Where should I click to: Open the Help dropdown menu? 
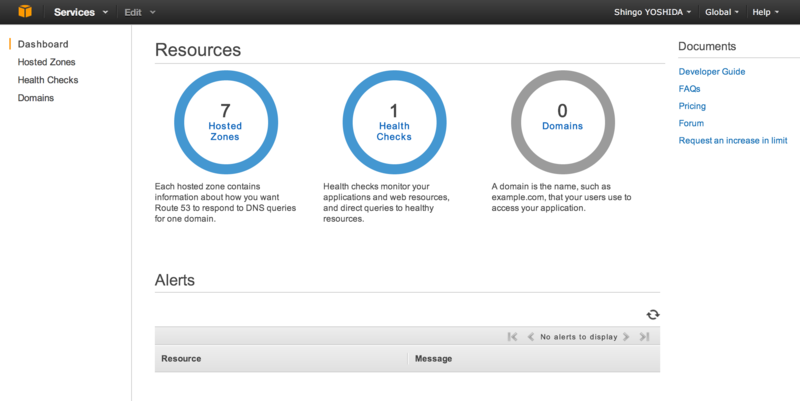pos(765,12)
